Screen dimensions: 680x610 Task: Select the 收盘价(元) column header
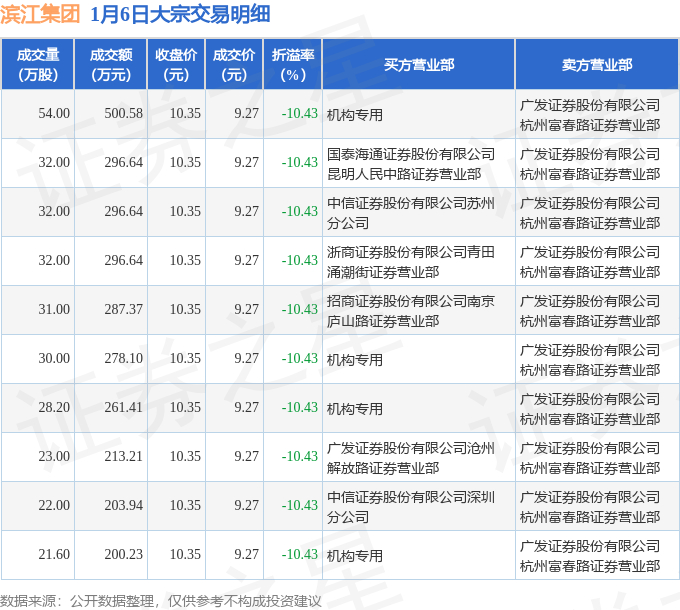[176, 64]
